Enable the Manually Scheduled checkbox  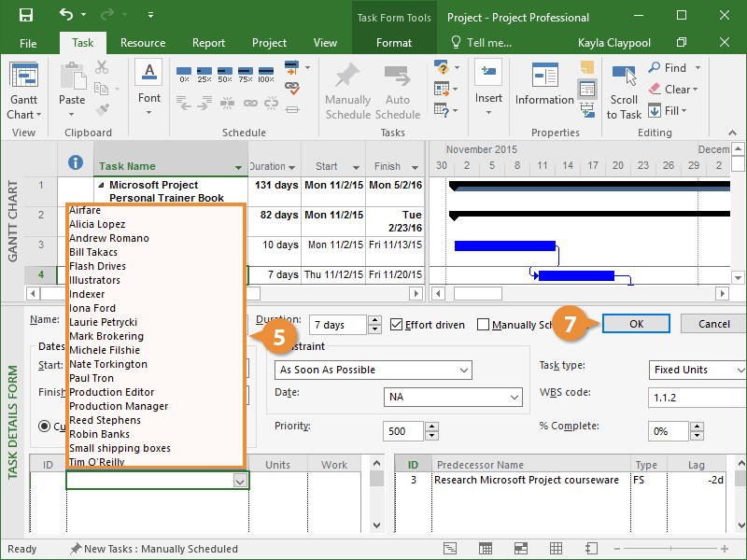[483, 325]
